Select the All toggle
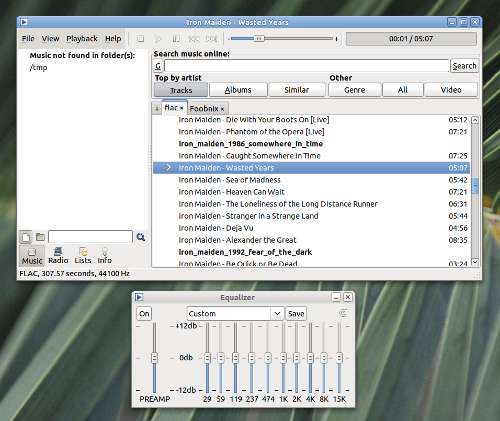Screen dimensions: 500x421 coord(403,90)
